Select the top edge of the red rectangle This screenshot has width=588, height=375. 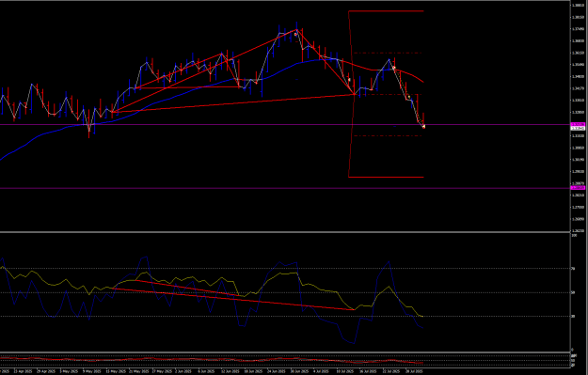[387, 11]
